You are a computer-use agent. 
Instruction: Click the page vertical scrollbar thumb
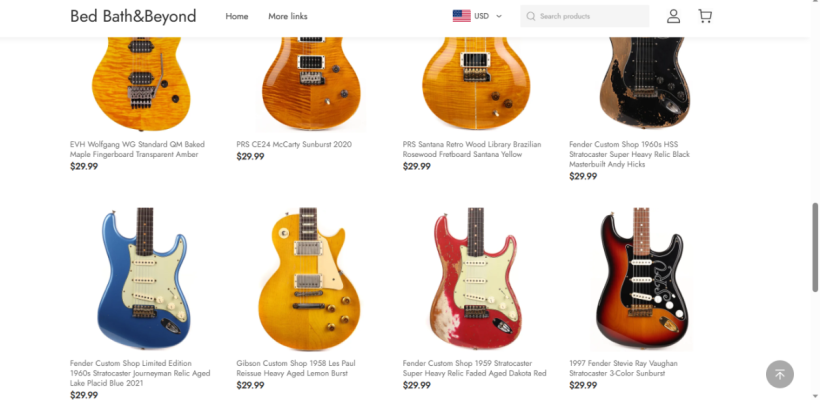click(815, 247)
